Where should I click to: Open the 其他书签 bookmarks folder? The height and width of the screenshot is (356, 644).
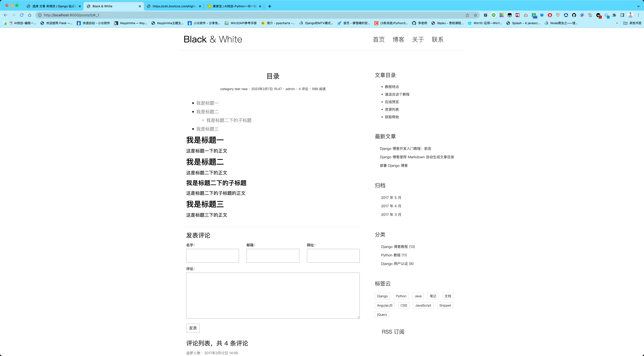tap(632, 23)
